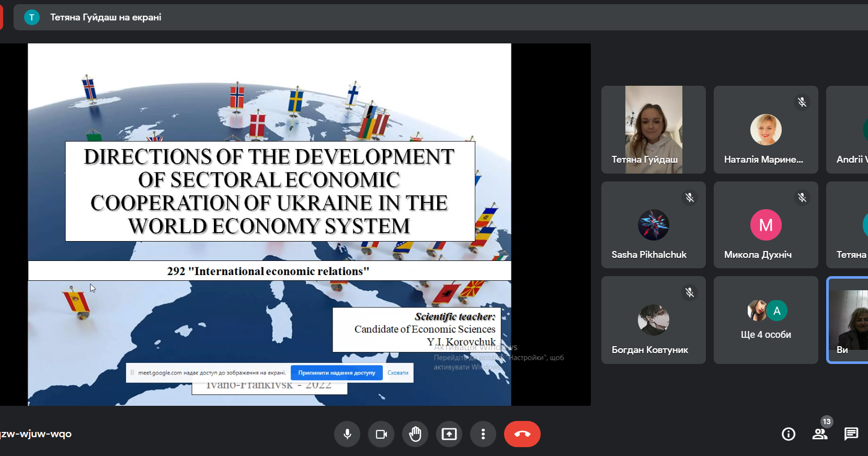
Task: Open more options three-dot menu
Action: [483, 434]
